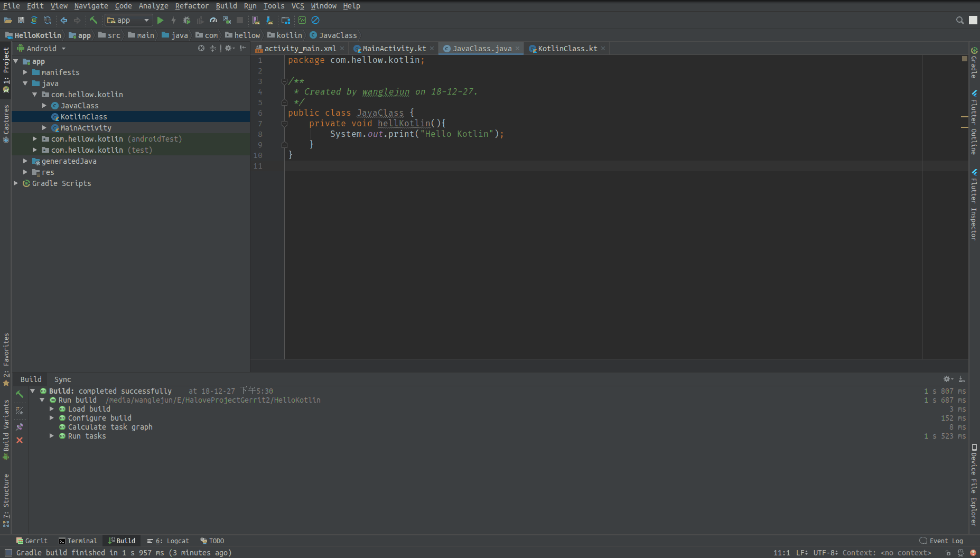This screenshot has width=980, height=558.
Task: Open the Logcat tool window
Action: 168,541
